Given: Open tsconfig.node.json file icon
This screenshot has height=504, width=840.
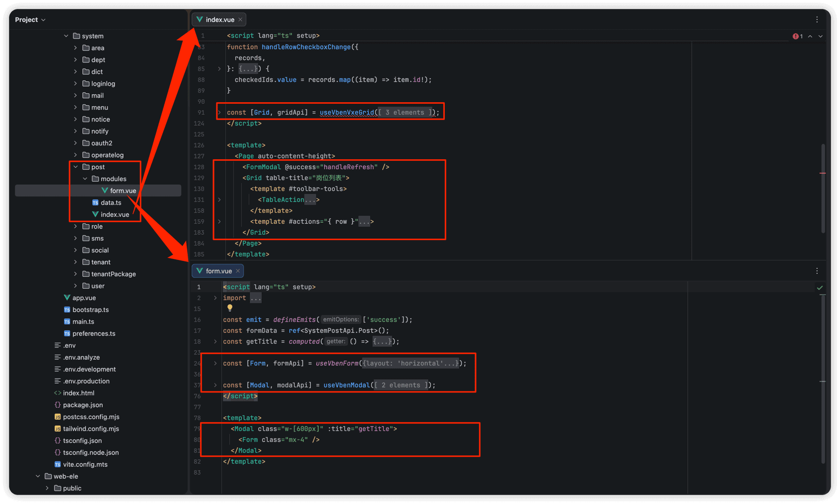Looking at the screenshot, I should coord(58,452).
